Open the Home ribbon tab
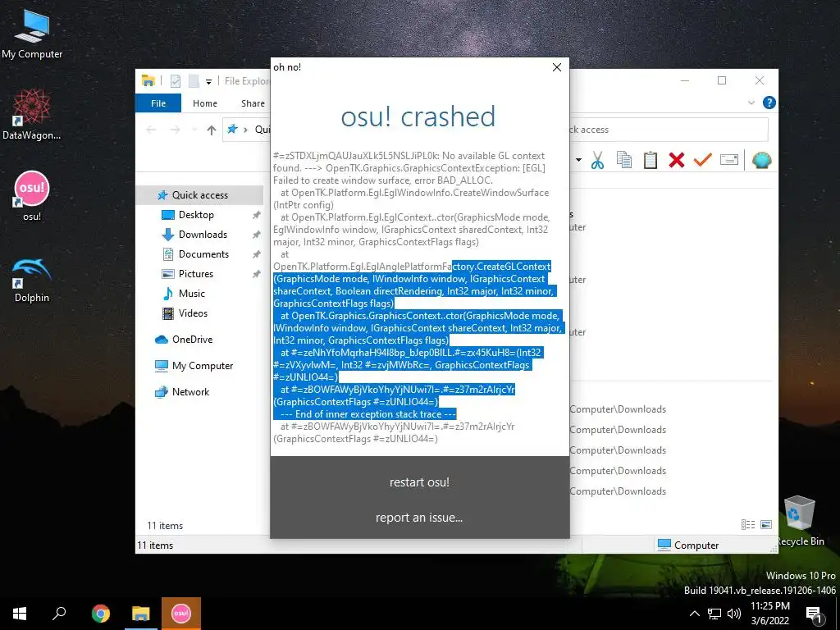 pos(204,103)
